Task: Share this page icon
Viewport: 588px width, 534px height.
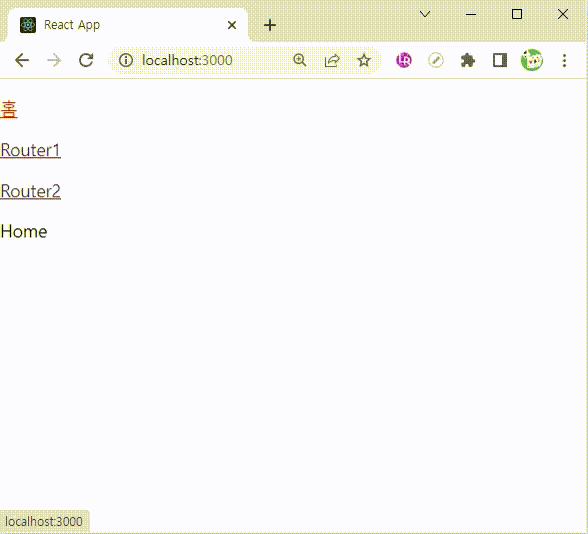Action: click(332, 60)
